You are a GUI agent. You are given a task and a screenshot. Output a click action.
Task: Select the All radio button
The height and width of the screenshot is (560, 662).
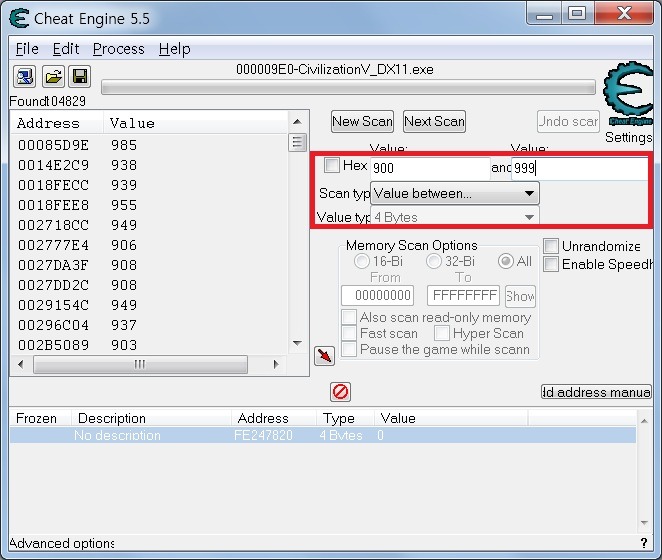point(506,261)
